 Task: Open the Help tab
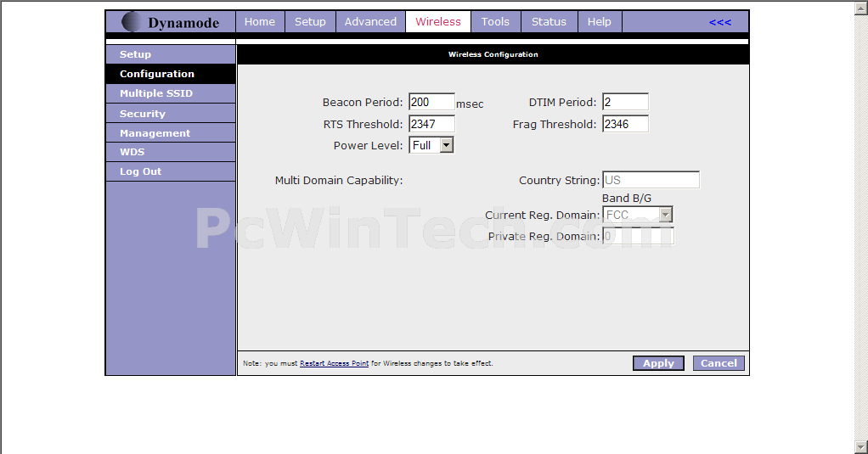pyautogui.click(x=599, y=21)
